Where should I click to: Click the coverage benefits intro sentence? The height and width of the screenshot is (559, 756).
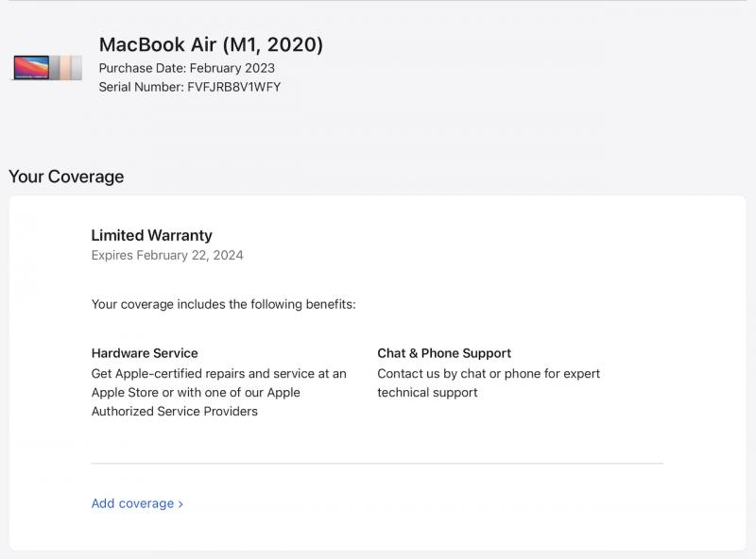coord(223,304)
